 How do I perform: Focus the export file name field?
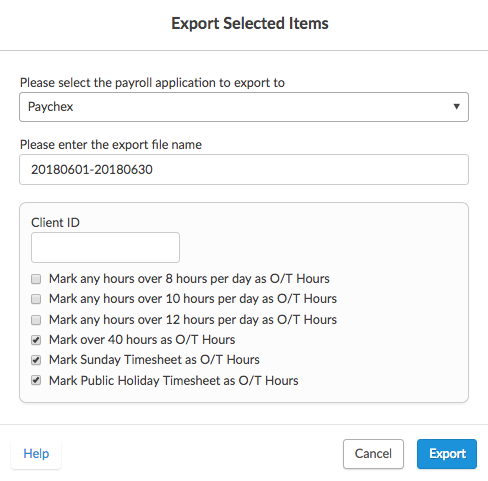tap(244, 169)
